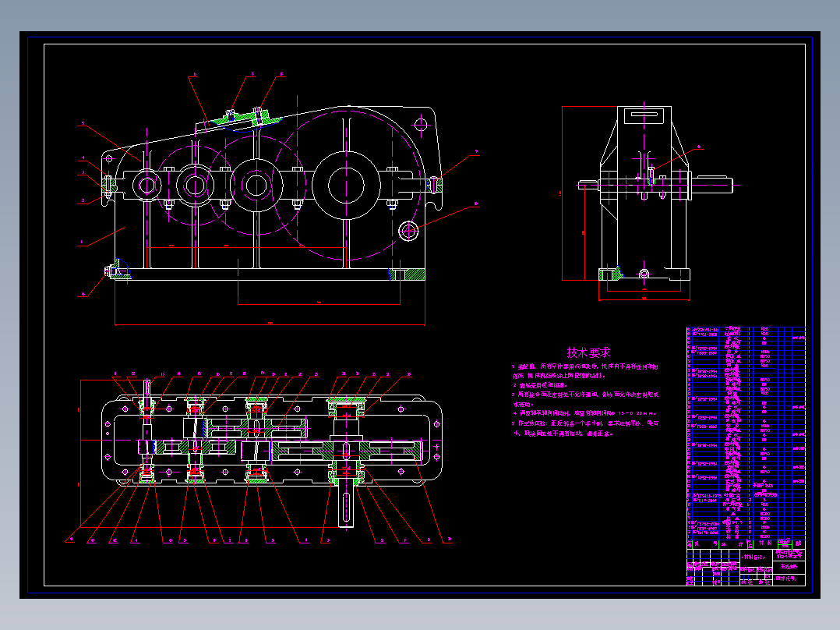Select the third shaft bearing circle in front view
The image size is (840, 630).
256,185
